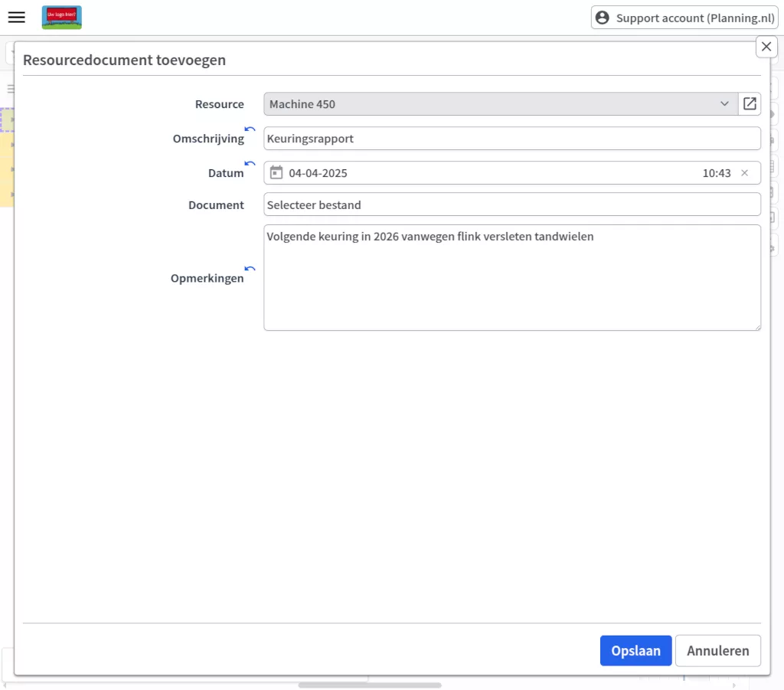Clear the Datum field with the x icon
784x690 pixels.
pyautogui.click(x=744, y=173)
